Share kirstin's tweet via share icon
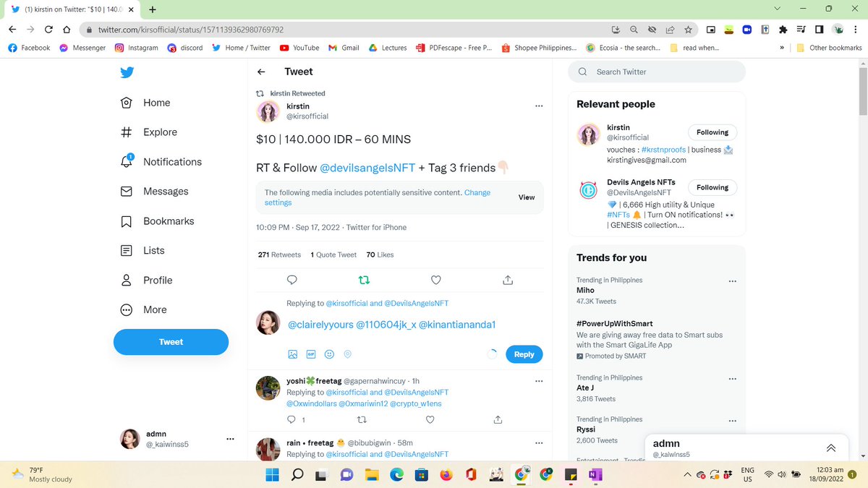The width and height of the screenshot is (868, 488). pyautogui.click(x=507, y=280)
